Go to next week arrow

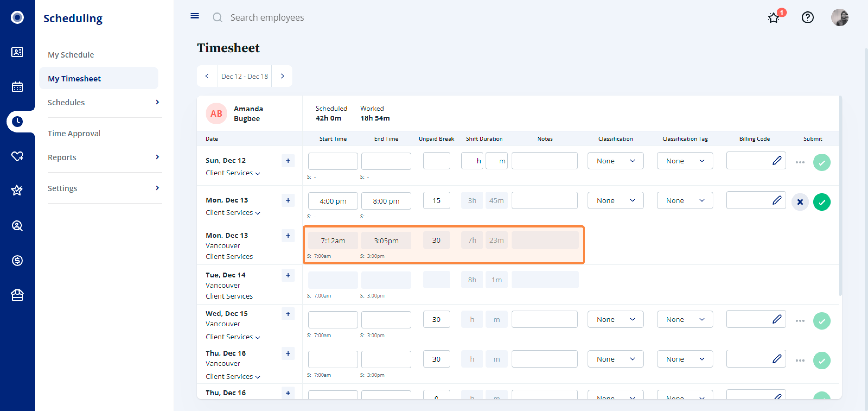tap(282, 76)
